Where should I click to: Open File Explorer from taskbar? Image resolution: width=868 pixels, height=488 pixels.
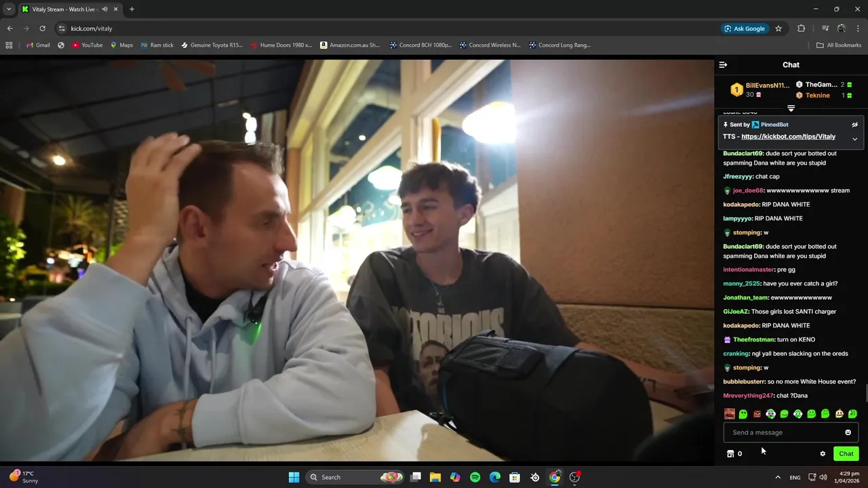pos(435,477)
